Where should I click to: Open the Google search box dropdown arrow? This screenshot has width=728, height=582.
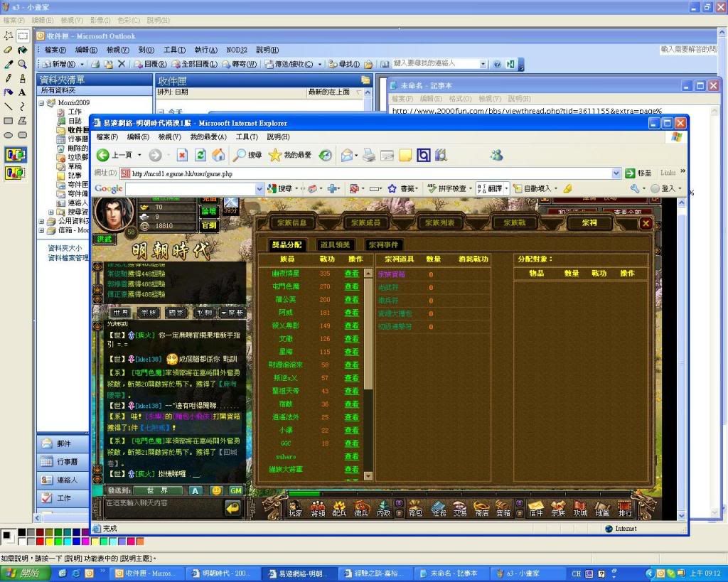click(x=259, y=188)
